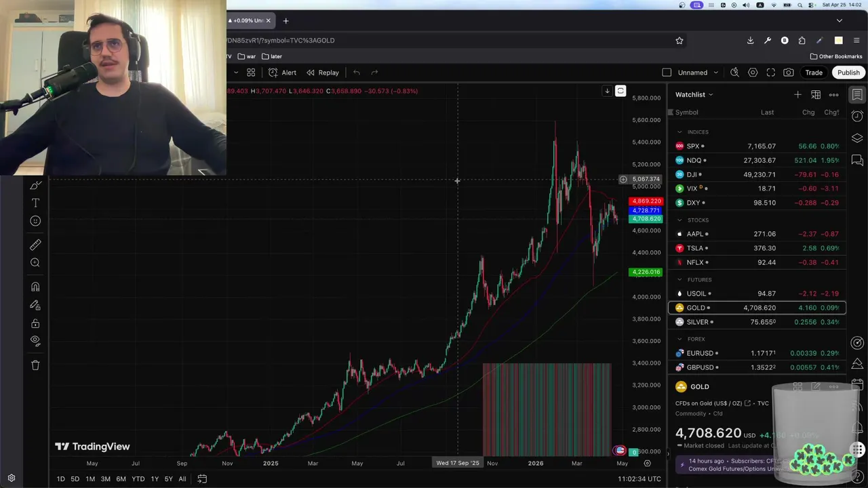Viewport: 868px width, 488px height.
Task: Open the war bookmarks folder
Action: coord(245,56)
